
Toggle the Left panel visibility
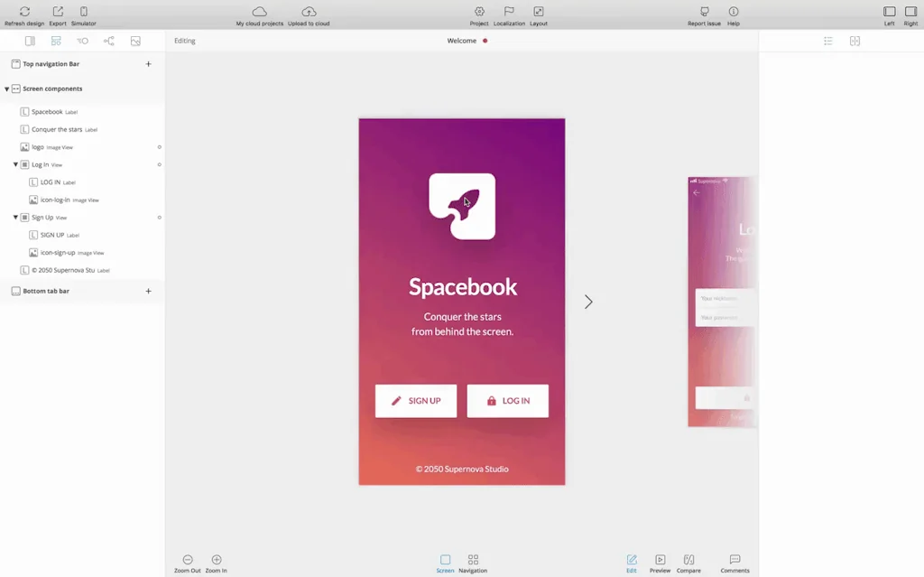click(x=889, y=12)
